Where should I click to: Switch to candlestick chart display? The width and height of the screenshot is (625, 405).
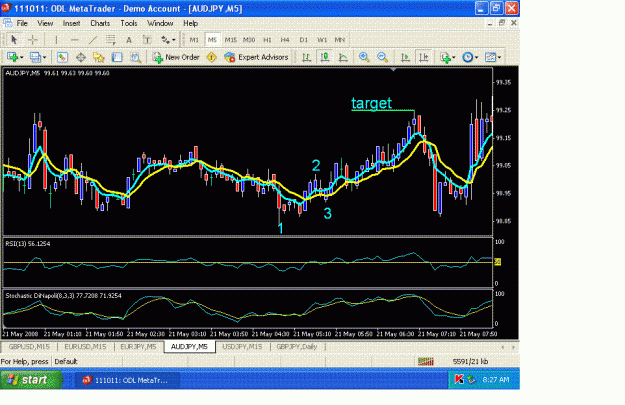325,57
